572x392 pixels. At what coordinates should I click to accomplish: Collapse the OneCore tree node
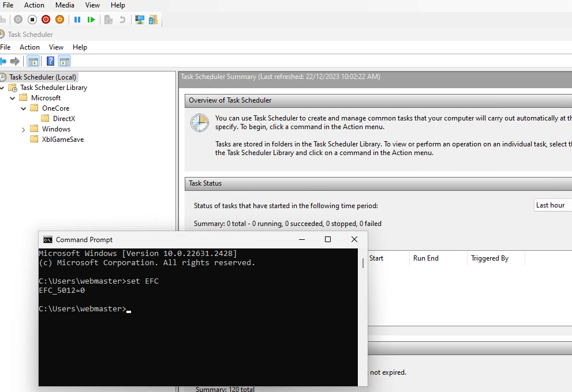[x=23, y=108]
